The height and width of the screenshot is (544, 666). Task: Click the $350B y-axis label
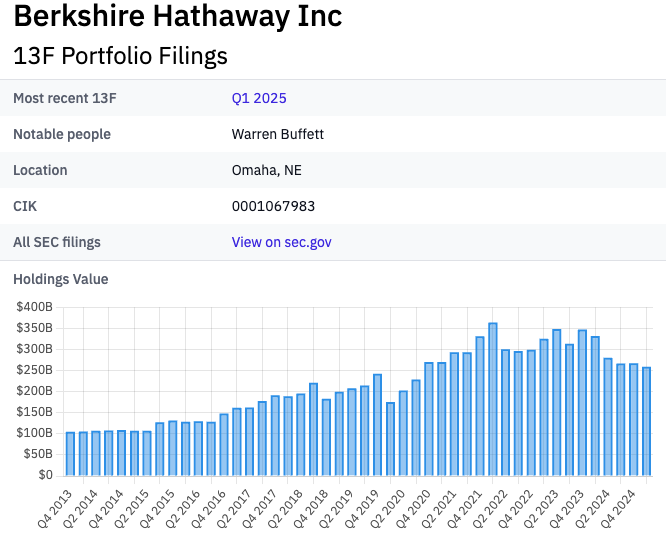click(34, 328)
